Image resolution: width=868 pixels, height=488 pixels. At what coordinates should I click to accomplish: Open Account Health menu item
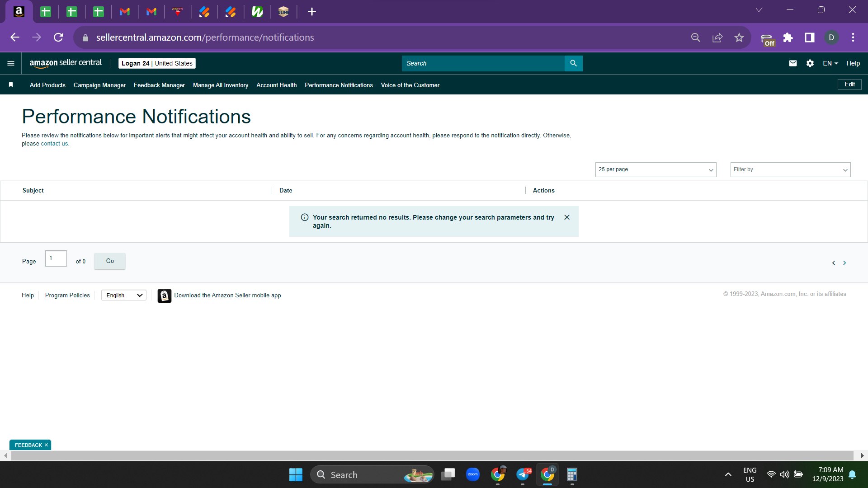[x=277, y=85]
